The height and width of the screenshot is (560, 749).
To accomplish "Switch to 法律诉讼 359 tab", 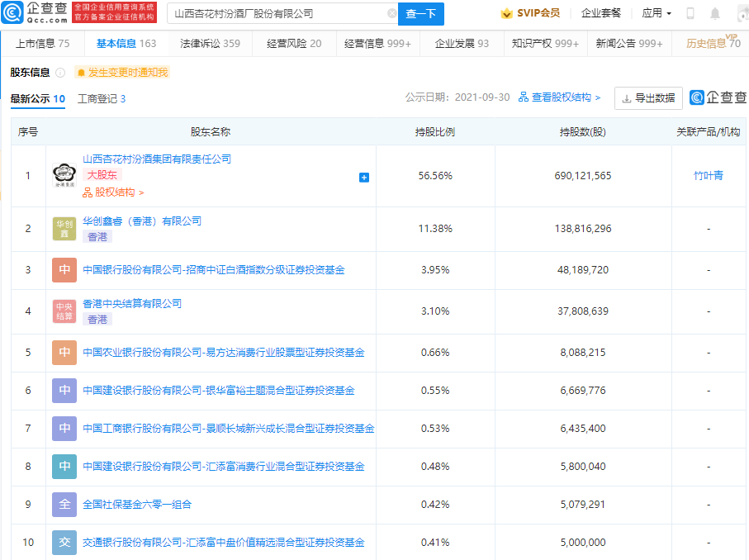I will 211,44.
